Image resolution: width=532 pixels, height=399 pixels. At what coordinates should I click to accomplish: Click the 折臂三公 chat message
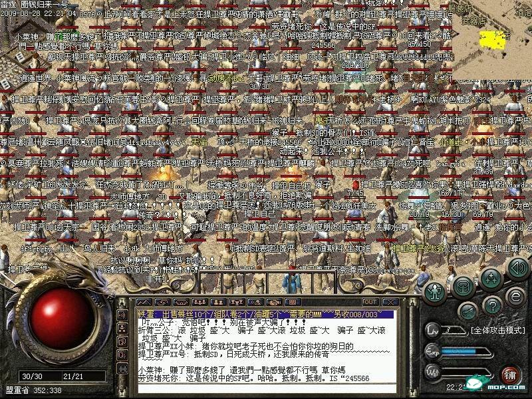(x=262, y=334)
